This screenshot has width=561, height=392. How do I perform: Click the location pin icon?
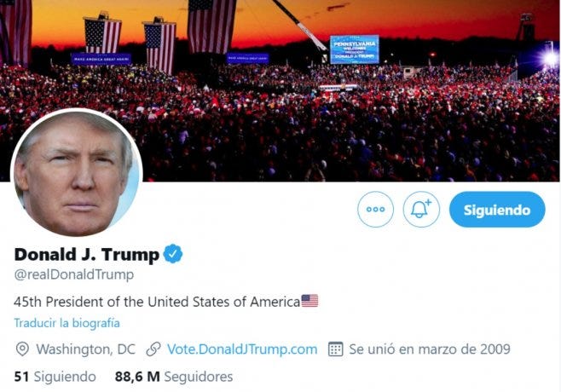pyautogui.click(x=22, y=349)
